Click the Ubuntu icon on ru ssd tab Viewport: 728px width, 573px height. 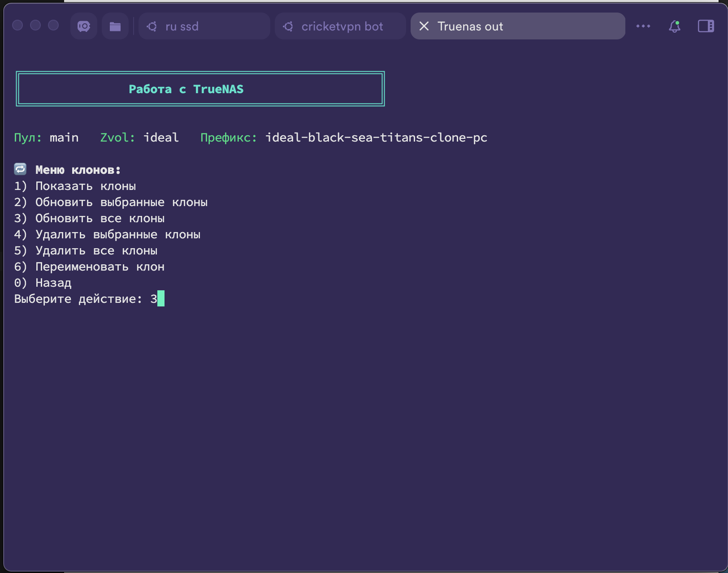152,26
